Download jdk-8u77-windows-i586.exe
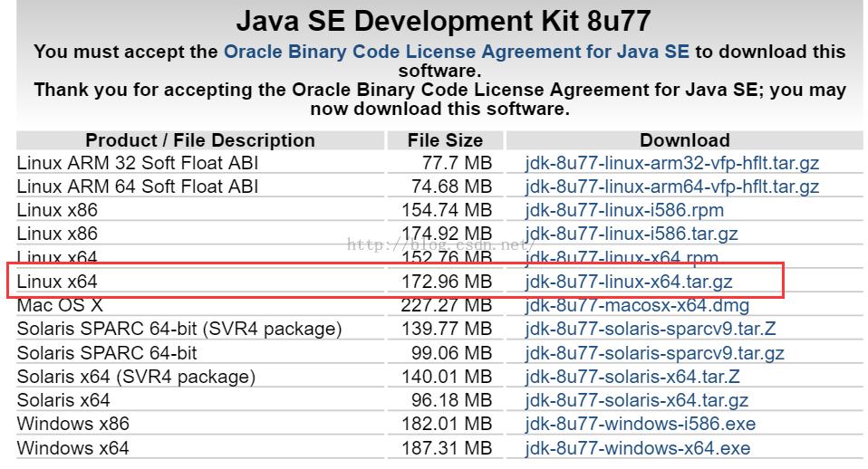This screenshot has height=469, width=868. click(x=641, y=425)
